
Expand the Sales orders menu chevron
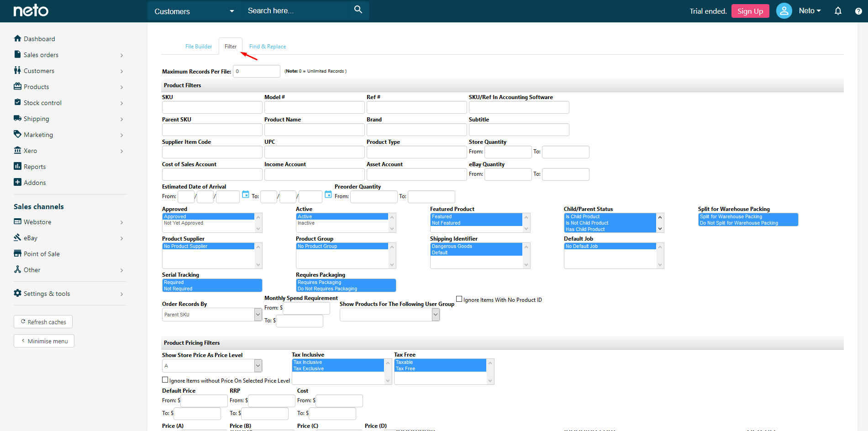click(121, 55)
